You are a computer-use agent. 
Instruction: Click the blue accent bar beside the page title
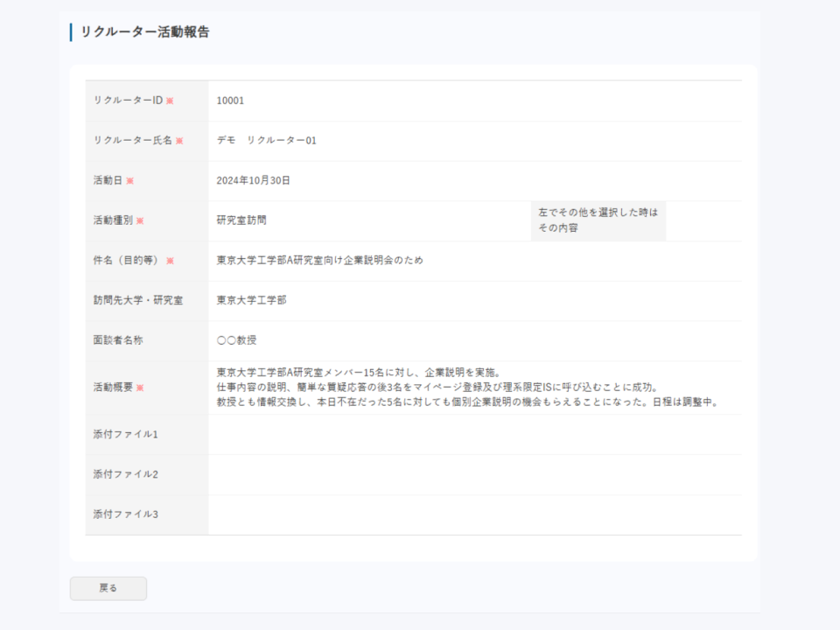coord(69,33)
